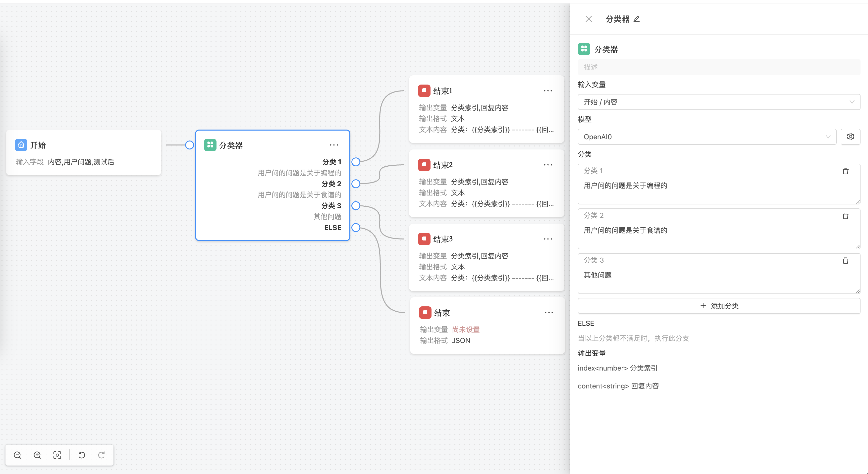Open the 结束3 node more-options menu
The image size is (868, 474).
[x=548, y=239]
